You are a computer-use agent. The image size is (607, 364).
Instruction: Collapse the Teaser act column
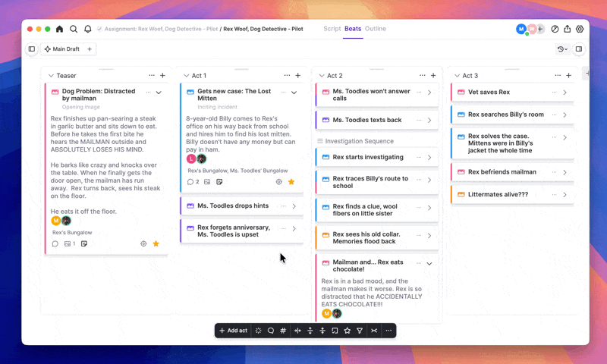click(x=51, y=76)
